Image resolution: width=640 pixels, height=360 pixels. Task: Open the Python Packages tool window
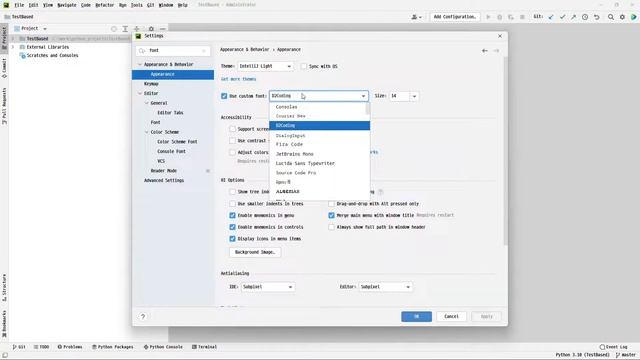113,347
